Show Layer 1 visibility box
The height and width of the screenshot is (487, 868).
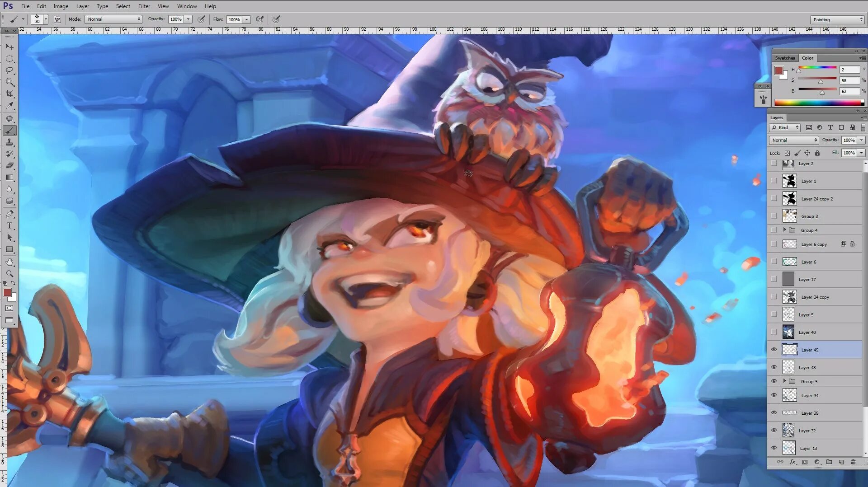(774, 181)
